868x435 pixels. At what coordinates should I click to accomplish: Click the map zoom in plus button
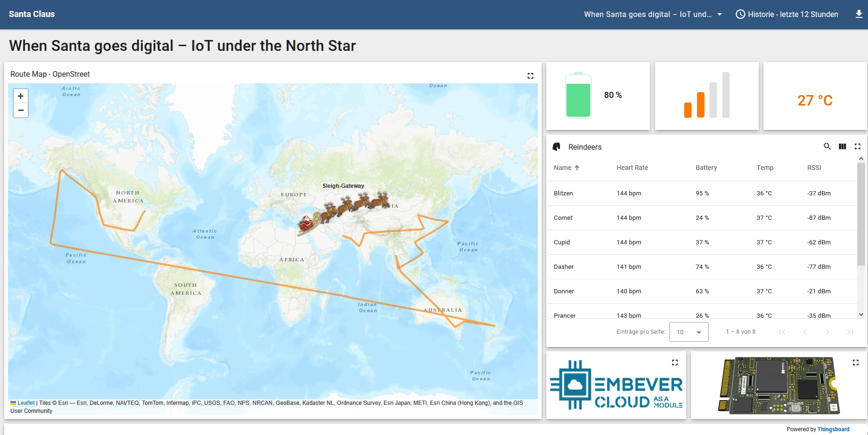coord(21,96)
